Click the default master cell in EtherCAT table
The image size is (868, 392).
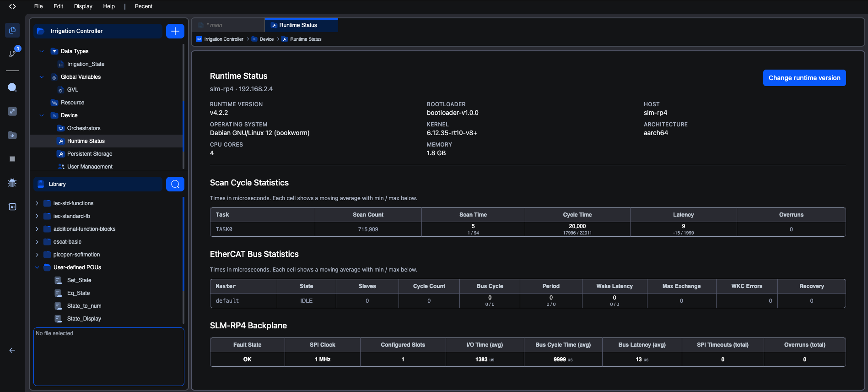(244, 301)
